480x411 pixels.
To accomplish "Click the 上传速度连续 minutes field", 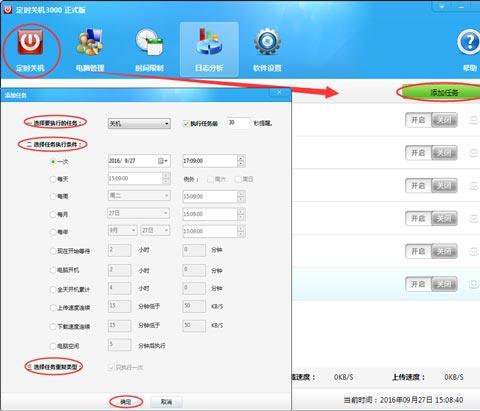I will [119, 306].
